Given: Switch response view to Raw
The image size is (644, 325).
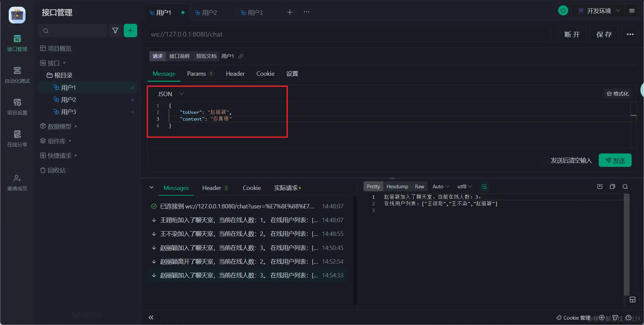Looking at the screenshot, I should coord(420,187).
